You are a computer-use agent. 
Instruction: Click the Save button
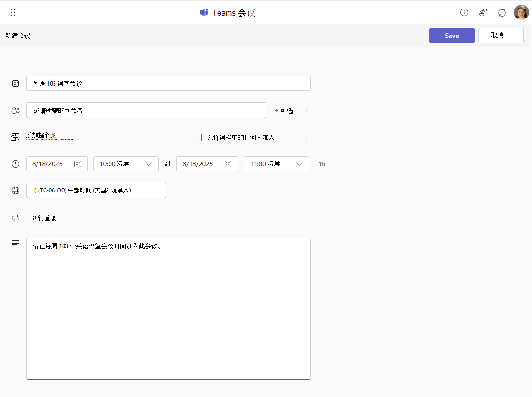point(451,36)
